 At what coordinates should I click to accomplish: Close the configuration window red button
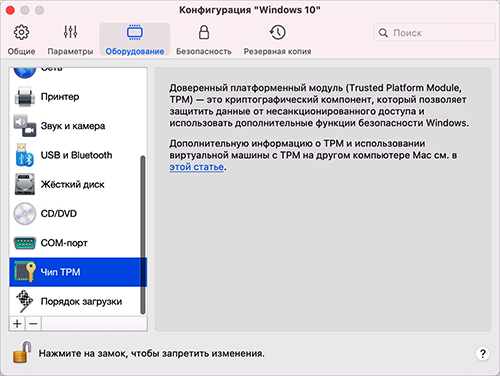pyautogui.click(x=10, y=10)
